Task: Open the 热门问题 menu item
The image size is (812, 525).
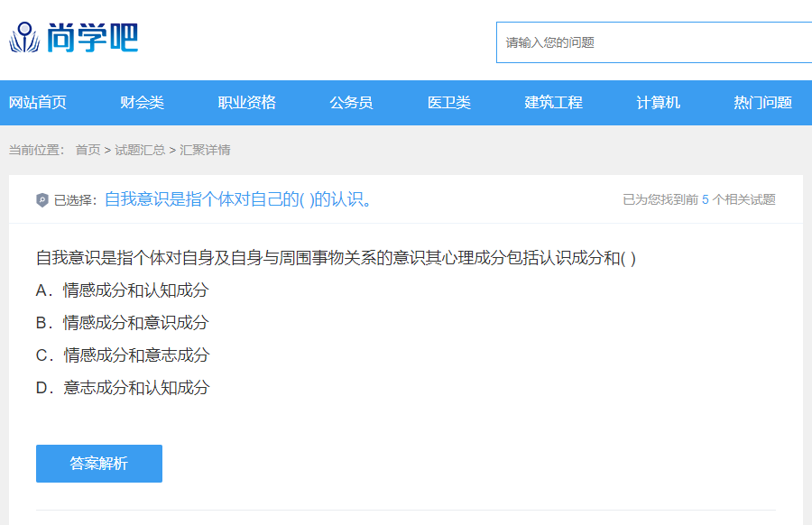Action: (762, 103)
